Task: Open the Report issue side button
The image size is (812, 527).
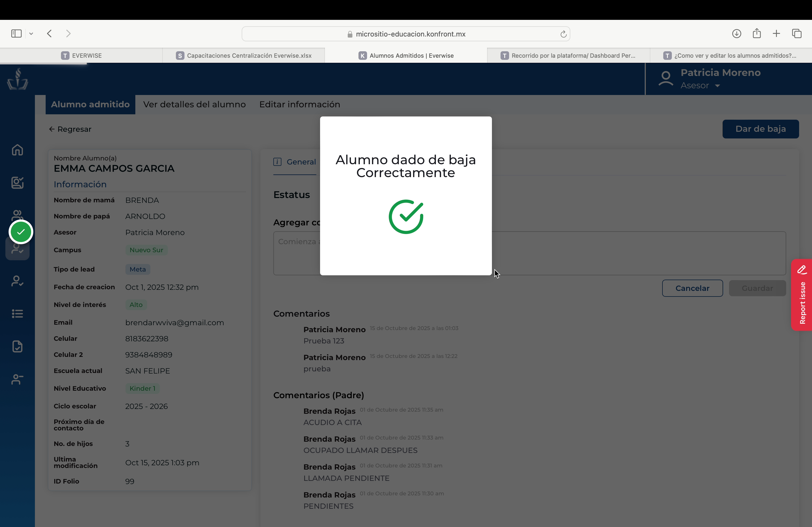Action: pos(802,295)
